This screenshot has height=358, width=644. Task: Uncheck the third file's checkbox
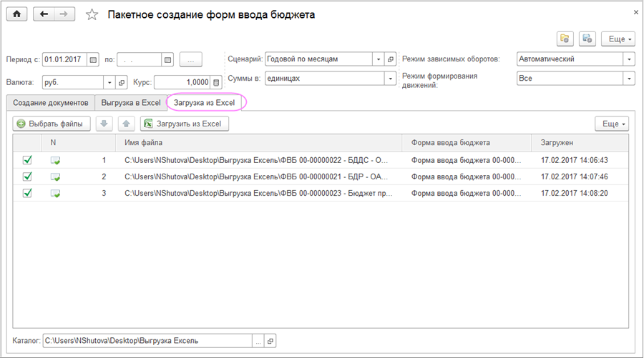point(27,193)
